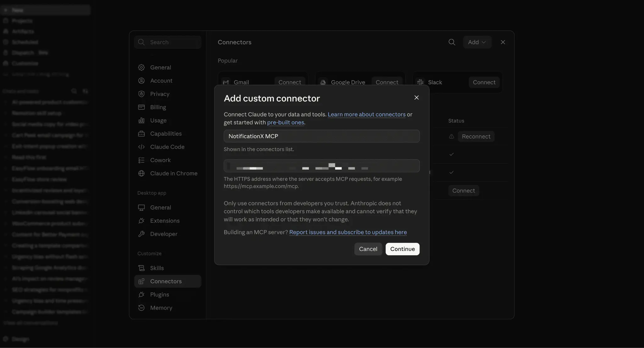The image size is (644, 348).
Task: Click the magnifier icon in Connectors header
Action: 452,42
